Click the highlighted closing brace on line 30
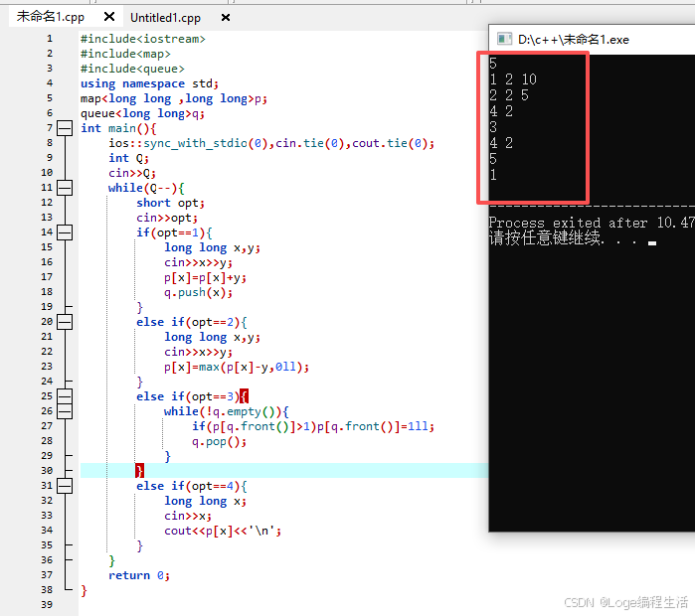 click(x=139, y=471)
